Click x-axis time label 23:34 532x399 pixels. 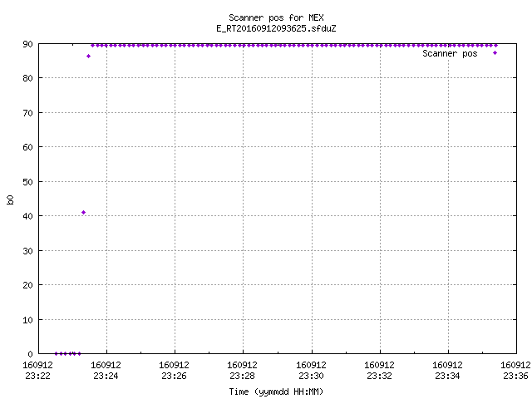tap(447, 376)
